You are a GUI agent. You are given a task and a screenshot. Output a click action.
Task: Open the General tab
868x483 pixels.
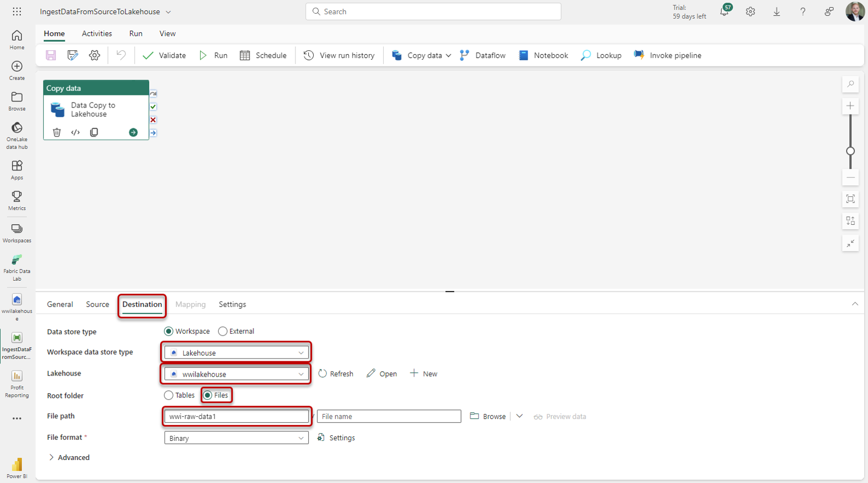click(x=60, y=304)
